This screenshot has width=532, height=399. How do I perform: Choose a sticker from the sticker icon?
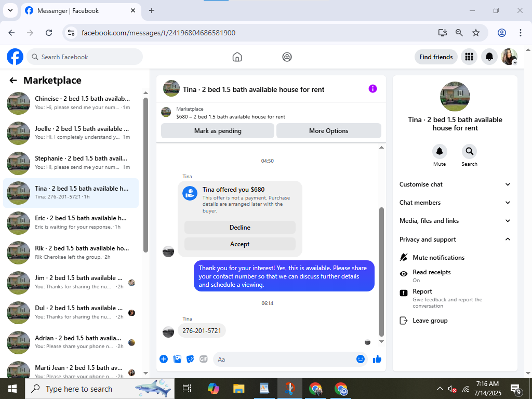tap(190, 359)
